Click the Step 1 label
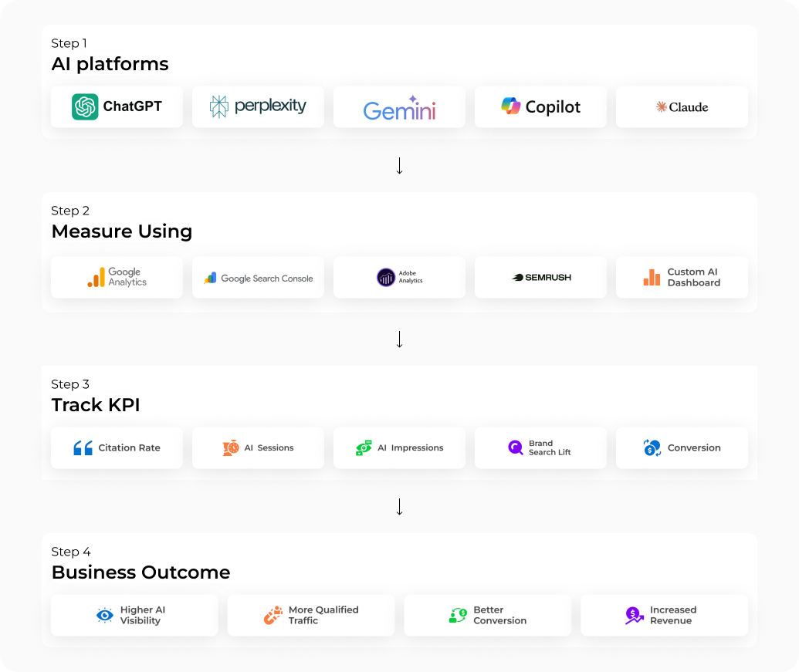The image size is (799, 672). click(69, 43)
